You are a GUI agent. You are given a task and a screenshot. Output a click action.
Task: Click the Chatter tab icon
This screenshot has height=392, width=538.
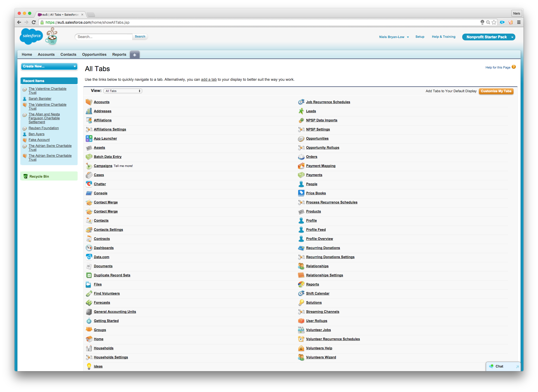click(x=89, y=184)
